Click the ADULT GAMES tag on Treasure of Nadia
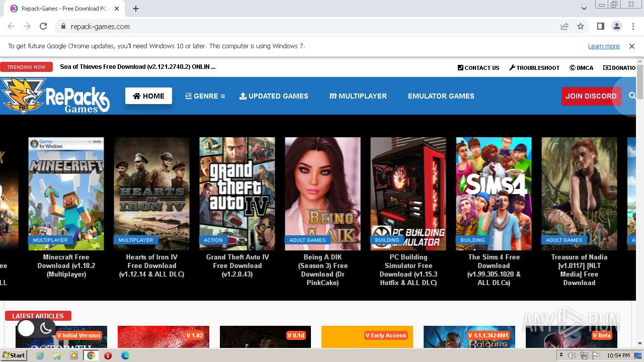 [x=564, y=240]
